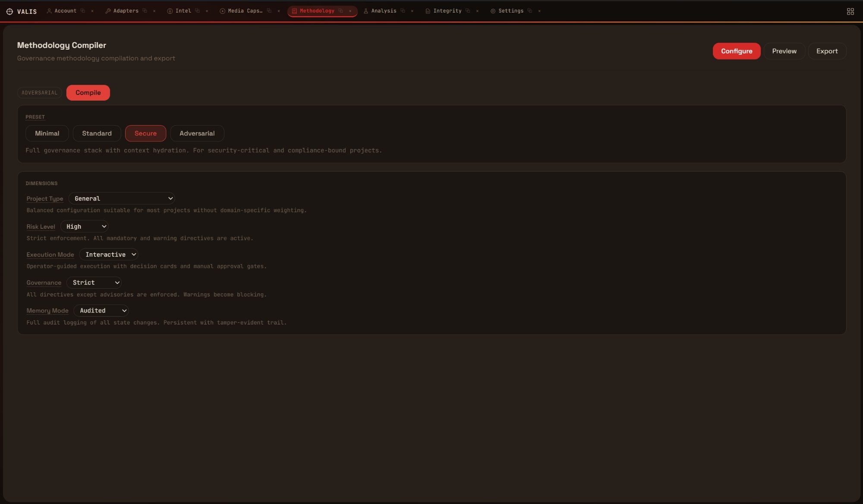Close the Analysis tab with its x icon
Image resolution: width=863 pixels, height=504 pixels.
coord(412,11)
